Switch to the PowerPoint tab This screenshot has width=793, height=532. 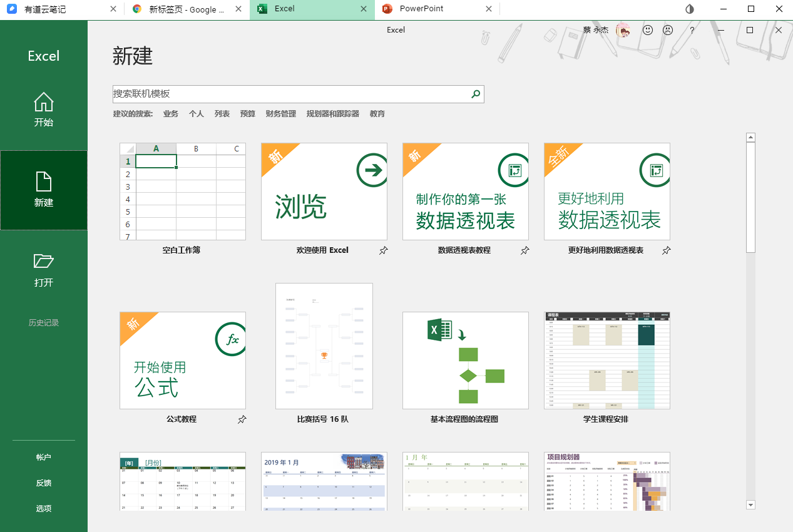click(437, 9)
